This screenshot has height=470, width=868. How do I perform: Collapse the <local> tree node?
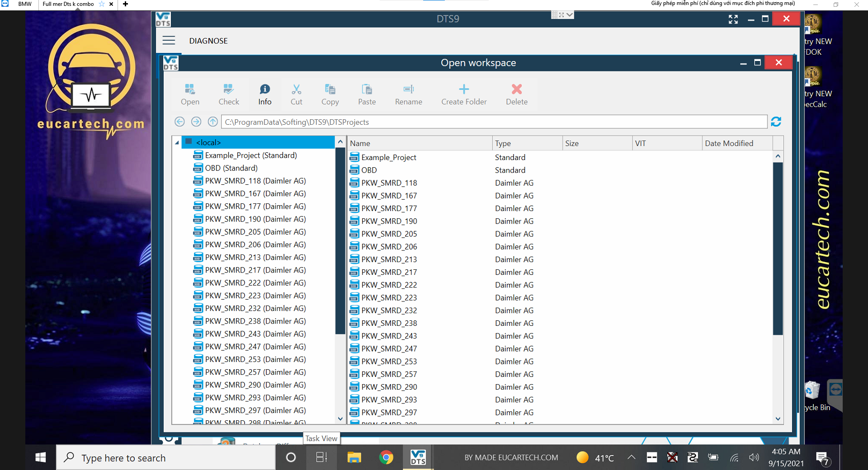[177, 143]
